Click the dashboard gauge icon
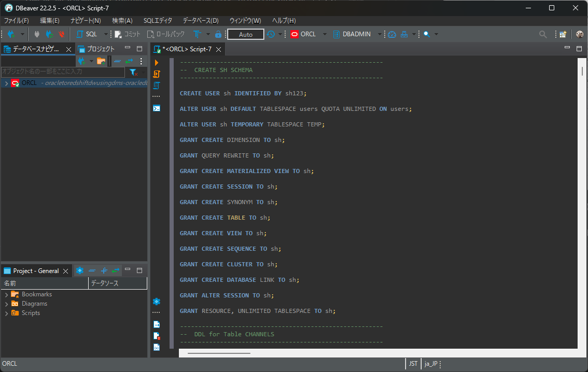The width and height of the screenshot is (588, 372). coord(392,34)
